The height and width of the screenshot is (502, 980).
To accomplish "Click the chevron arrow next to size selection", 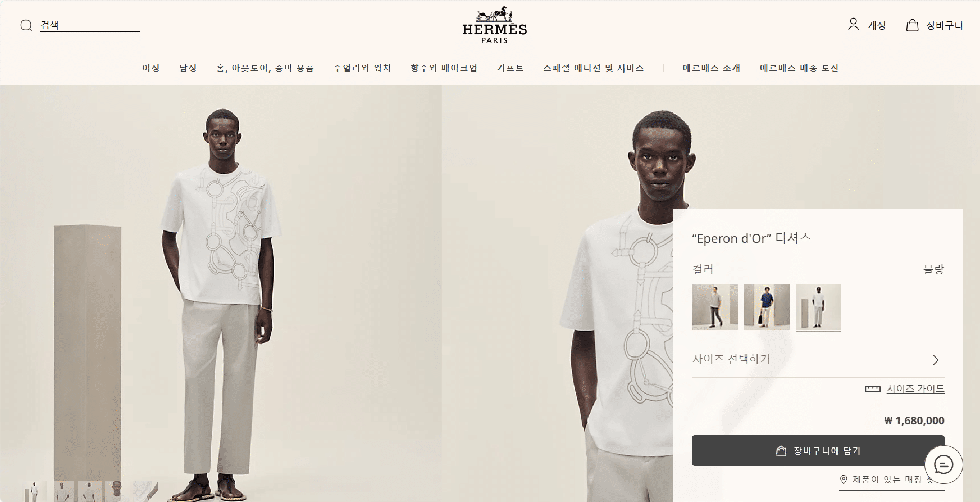I will coord(936,360).
